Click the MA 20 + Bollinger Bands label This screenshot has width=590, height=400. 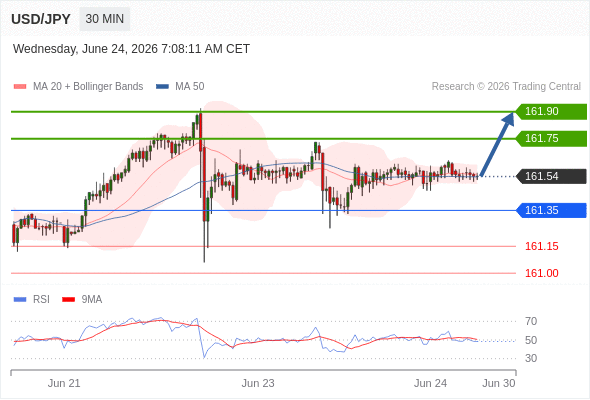point(88,87)
